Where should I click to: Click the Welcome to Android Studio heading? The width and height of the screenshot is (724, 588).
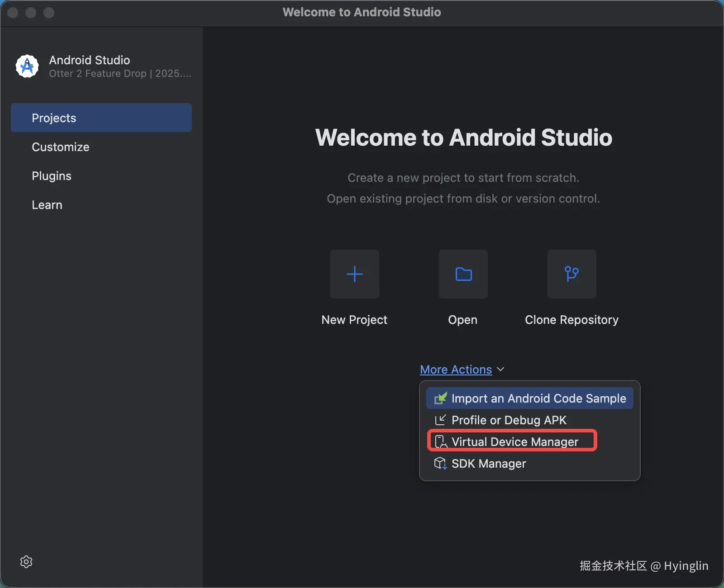[x=463, y=138]
